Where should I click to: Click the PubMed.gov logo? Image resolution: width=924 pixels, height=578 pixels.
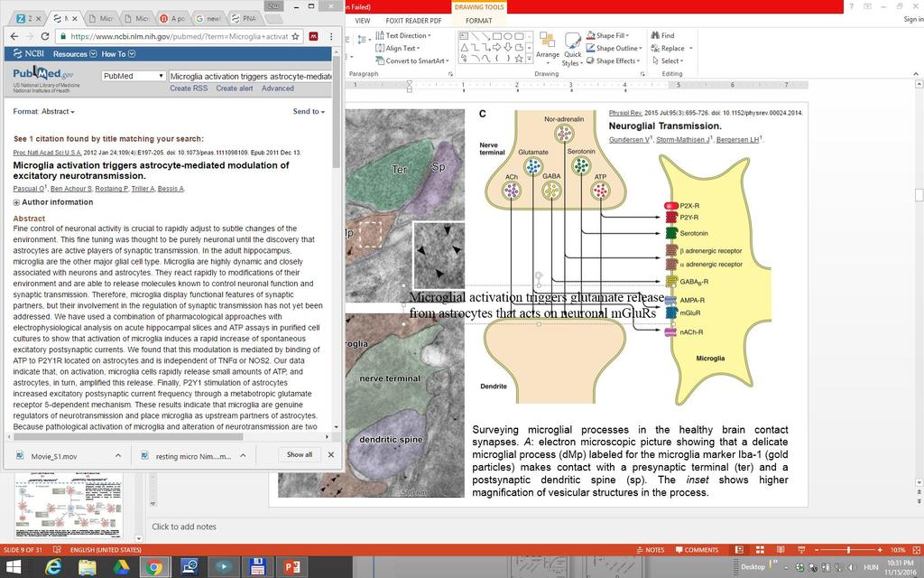pos(43,74)
